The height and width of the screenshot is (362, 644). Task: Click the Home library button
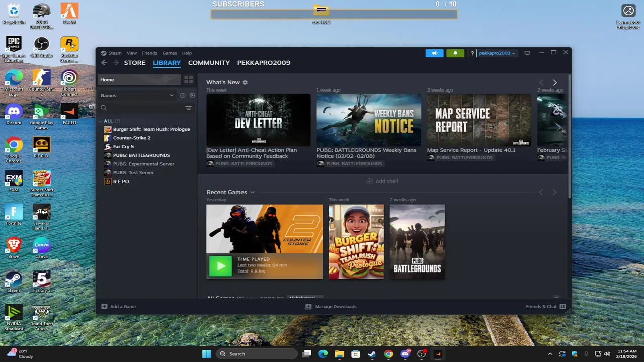click(139, 80)
